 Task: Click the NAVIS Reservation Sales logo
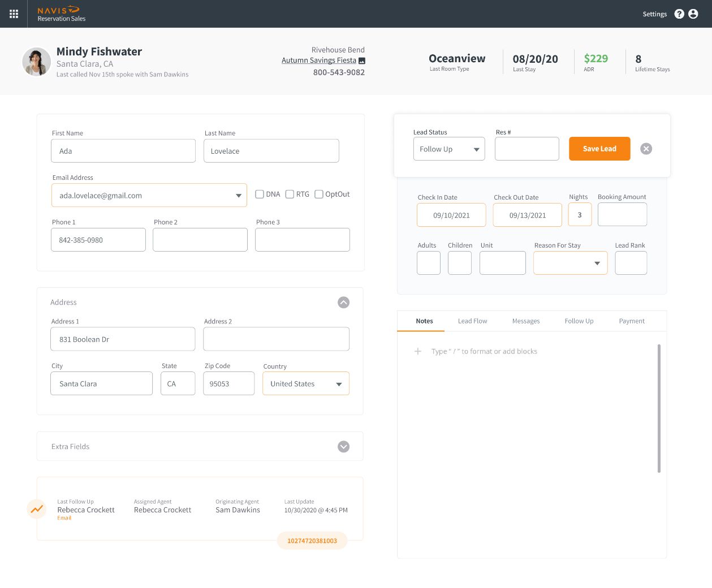pyautogui.click(x=61, y=14)
